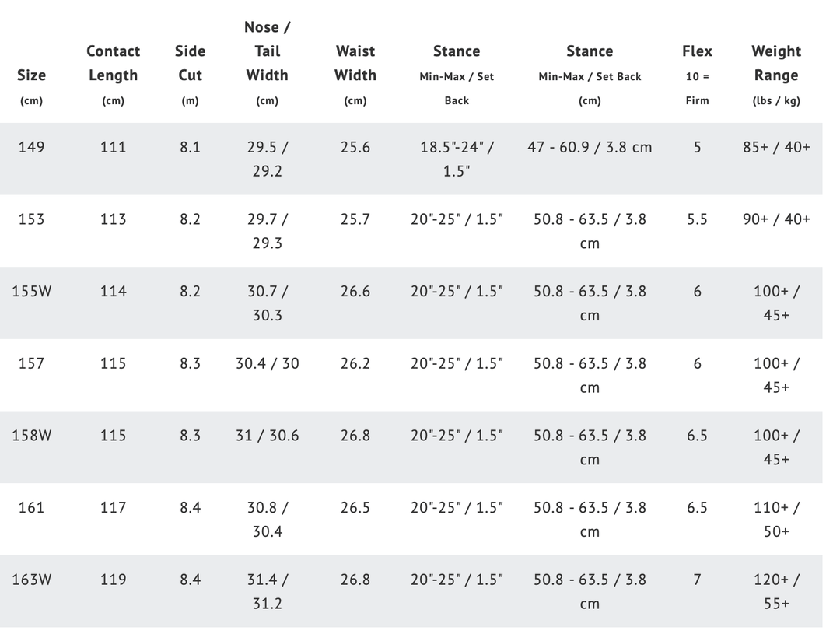Screen dimensions: 840x641
Task: Click the 158W size cell
Action: click(x=31, y=435)
